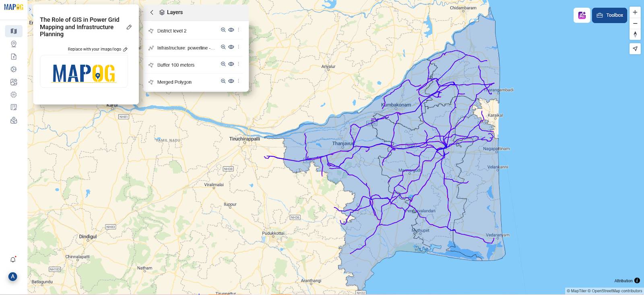Collapse the Layers panel with back arrow
The width and height of the screenshot is (644, 295).
152,12
